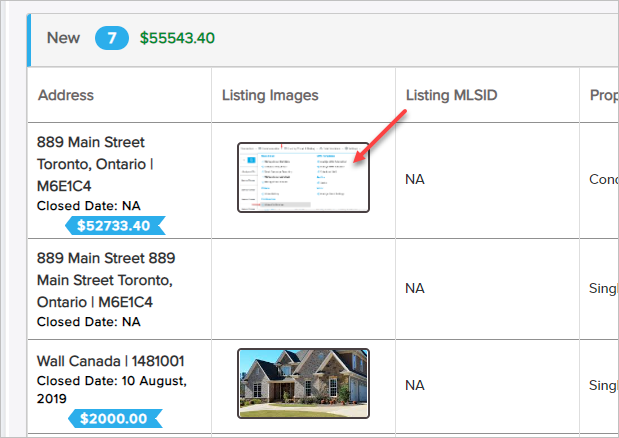
Task: Click the green $55543.40 total amount
Action: click(178, 38)
